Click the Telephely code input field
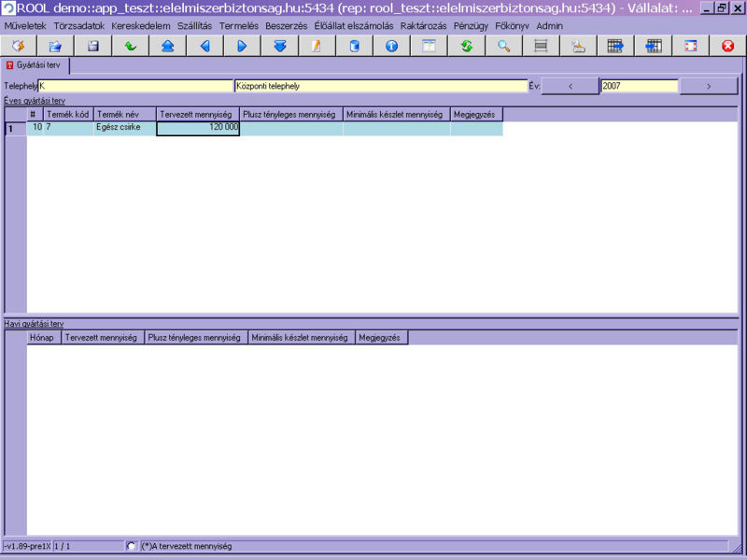This screenshot has width=747, height=560. point(135,86)
